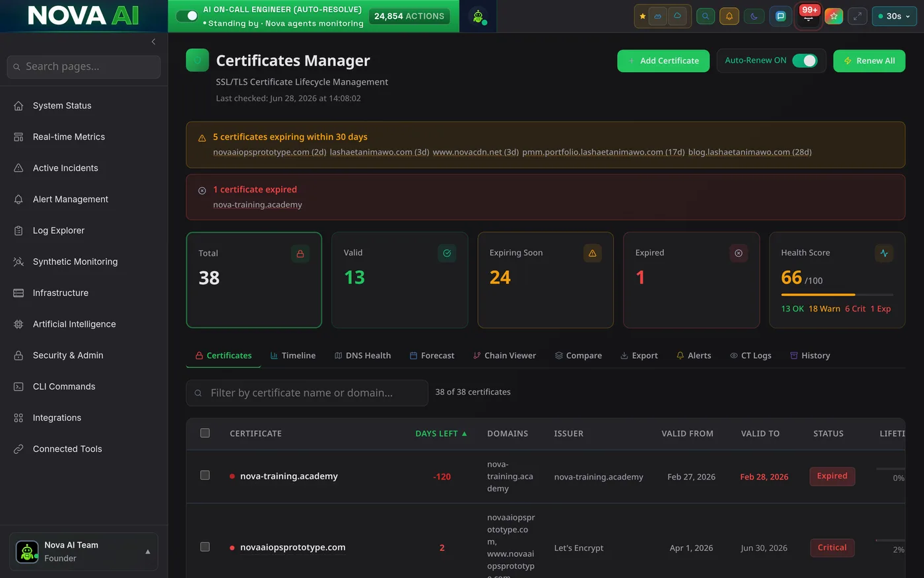The height and width of the screenshot is (578, 924).
Task: Click the Health Score progress bar
Action: pyautogui.click(x=837, y=295)
